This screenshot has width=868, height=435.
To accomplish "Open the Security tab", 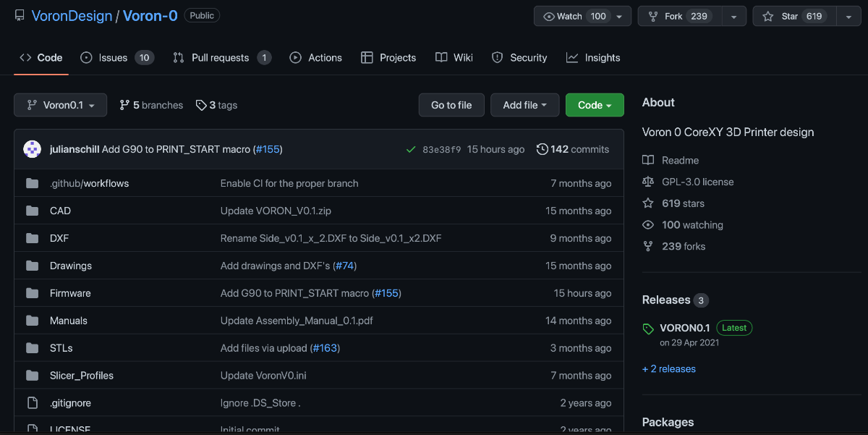I will (519, 58).
